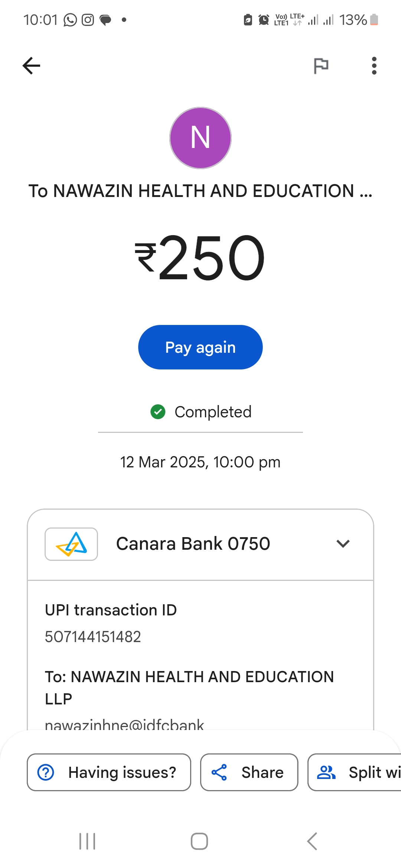Tap the UPI transaction ID number
The image size is (401, 868).
pos(93,637)
